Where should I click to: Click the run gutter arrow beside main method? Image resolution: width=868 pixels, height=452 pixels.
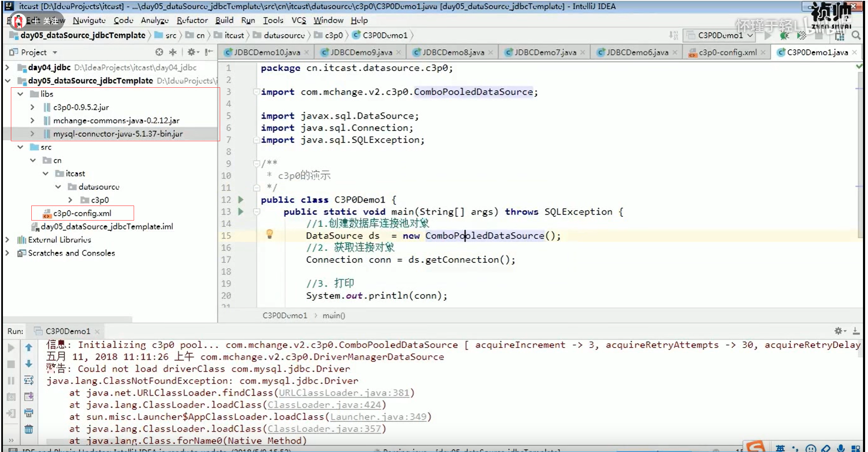click(x=241, y=211)
